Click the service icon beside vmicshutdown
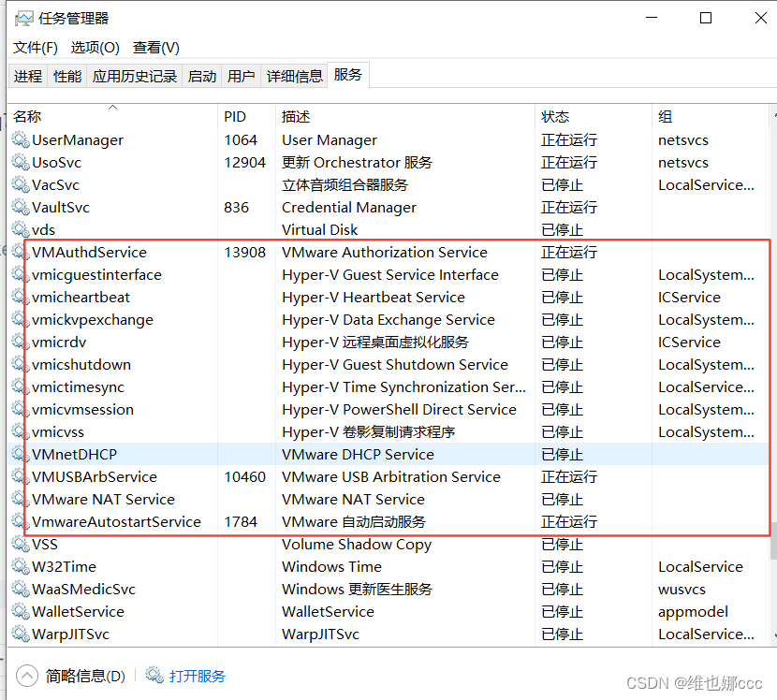Image resolution: width=777 pixels, height=700 pixels. click(x=21, y=364)
